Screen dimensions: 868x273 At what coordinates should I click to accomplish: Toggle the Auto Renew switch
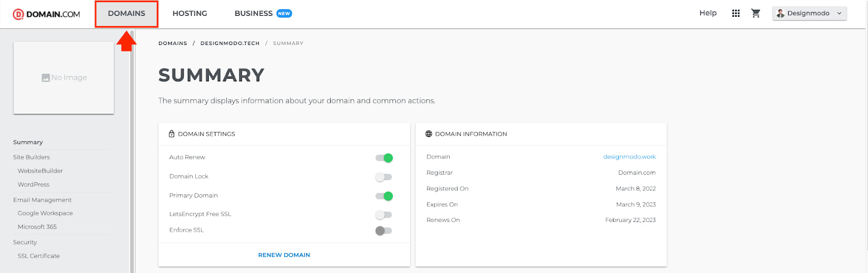384,158
